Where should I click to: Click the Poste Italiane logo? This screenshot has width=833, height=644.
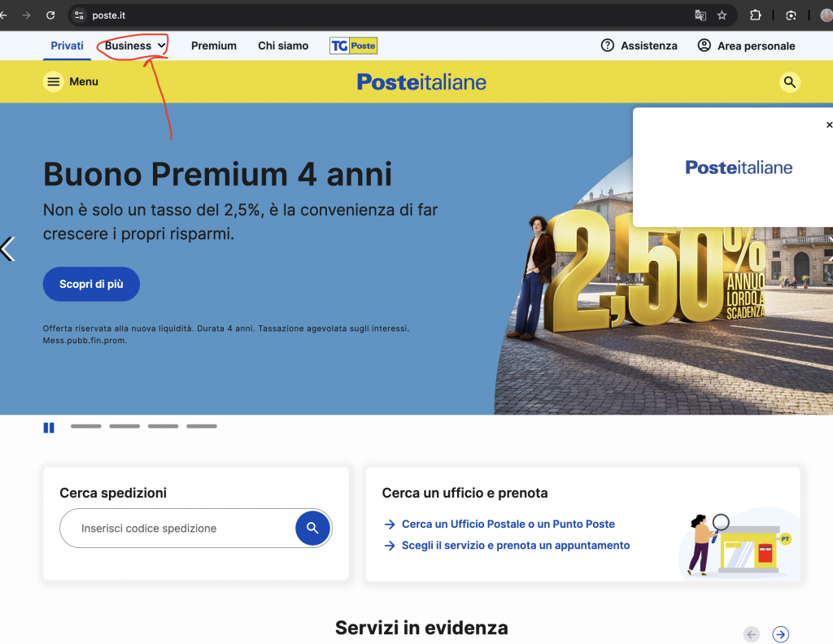click(421, 81)
